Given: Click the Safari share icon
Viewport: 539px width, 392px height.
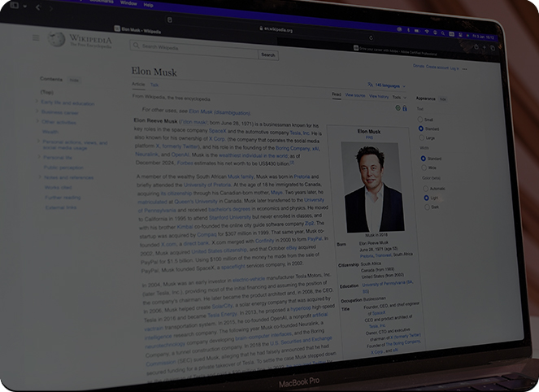Looking at the screenshot, I should click(476, 46).
